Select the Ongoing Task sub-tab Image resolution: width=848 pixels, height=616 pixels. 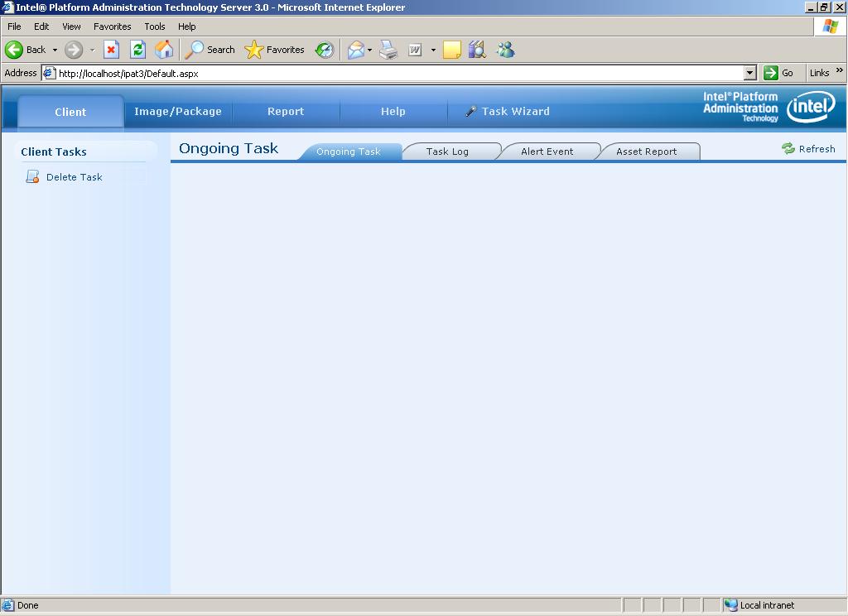(349, 152)
